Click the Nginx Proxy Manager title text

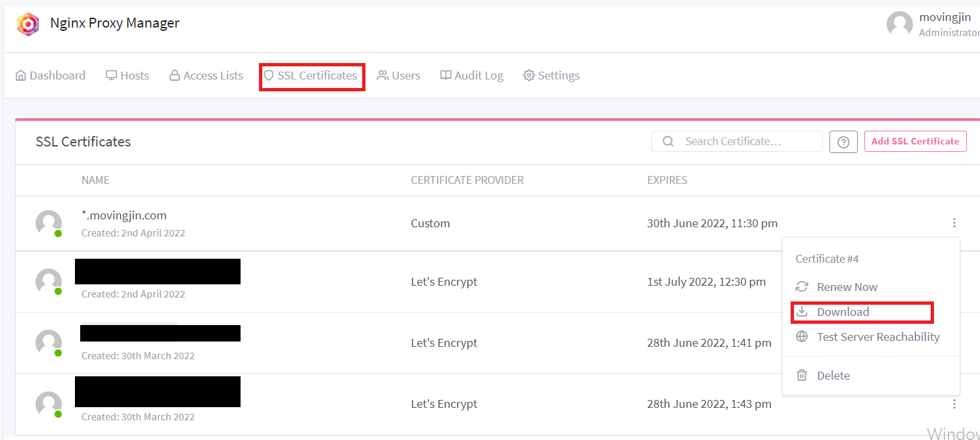point(115,23)
